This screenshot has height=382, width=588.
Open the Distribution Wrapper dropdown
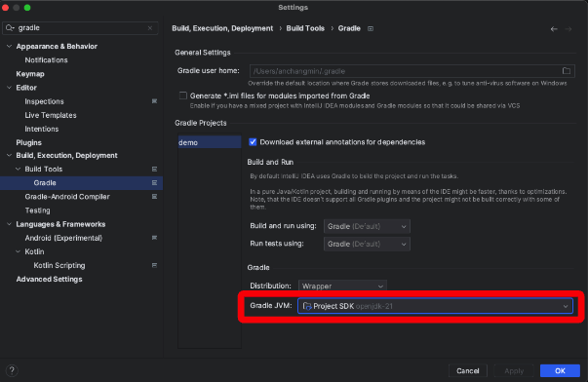342,286
